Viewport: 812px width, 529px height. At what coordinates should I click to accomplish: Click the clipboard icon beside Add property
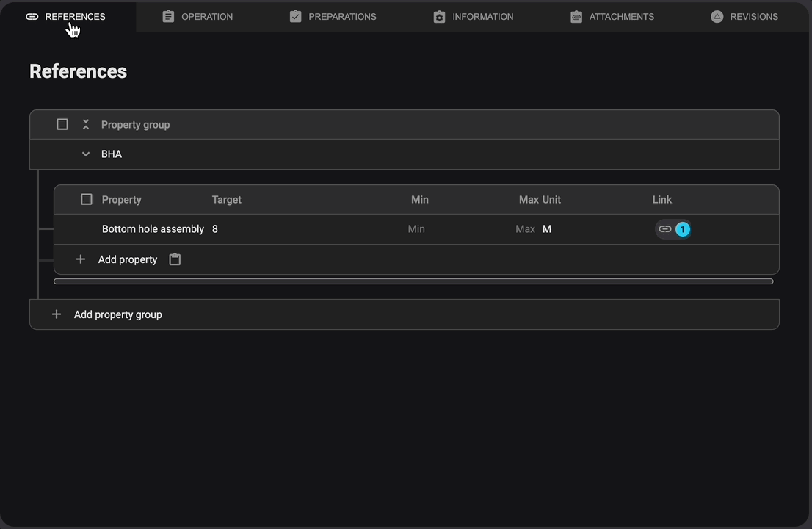click(x=175, y=259)
